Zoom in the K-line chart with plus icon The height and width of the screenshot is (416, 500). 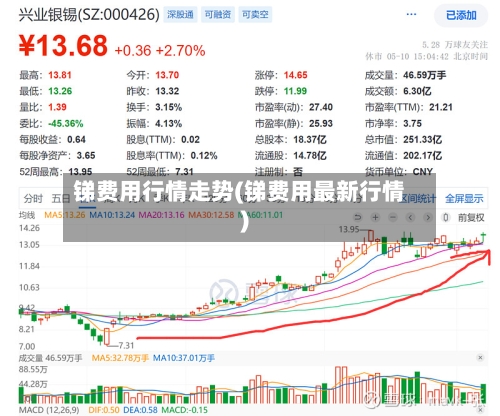(375, 218)
